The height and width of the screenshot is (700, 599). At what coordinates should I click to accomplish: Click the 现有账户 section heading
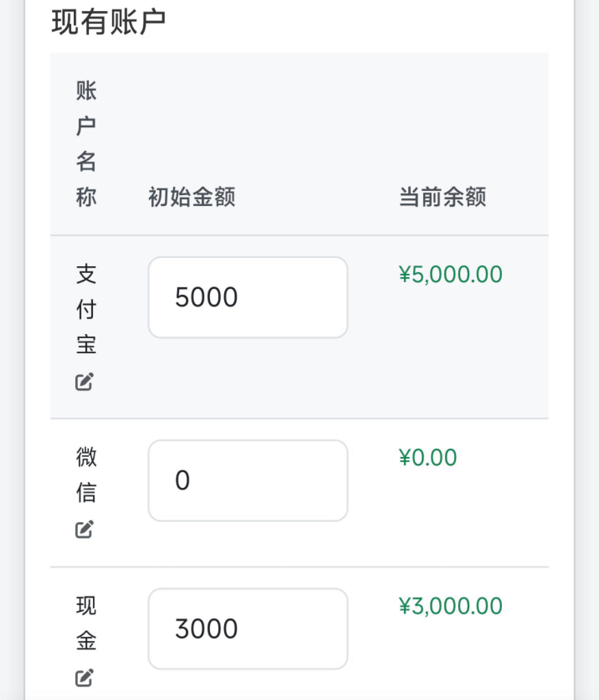[x=109, y=23]
